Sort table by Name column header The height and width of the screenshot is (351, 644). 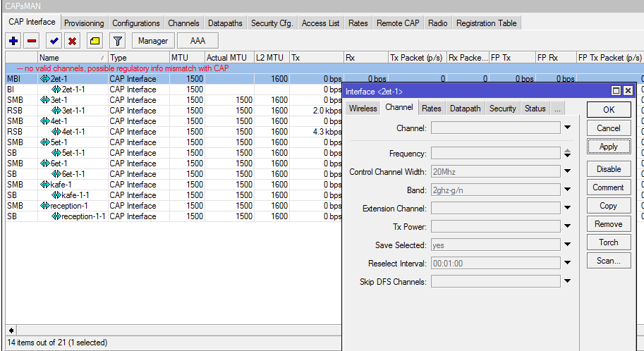[x=73, y=58]
